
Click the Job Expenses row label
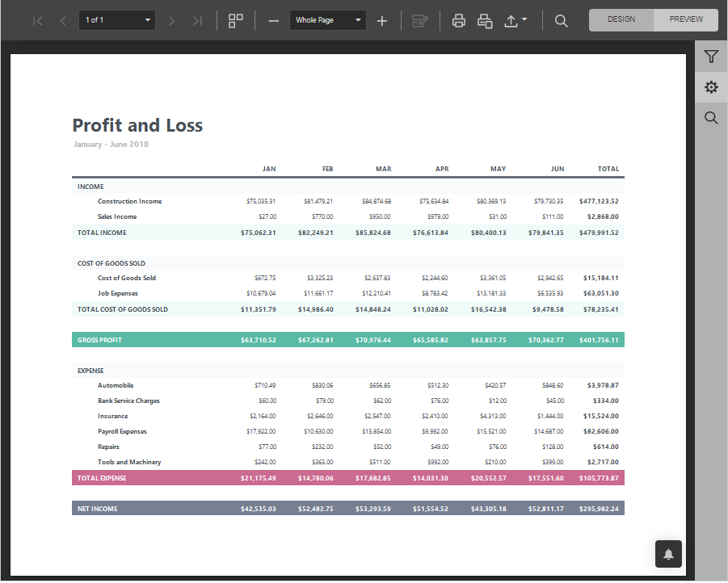click(x=117, y=293)
